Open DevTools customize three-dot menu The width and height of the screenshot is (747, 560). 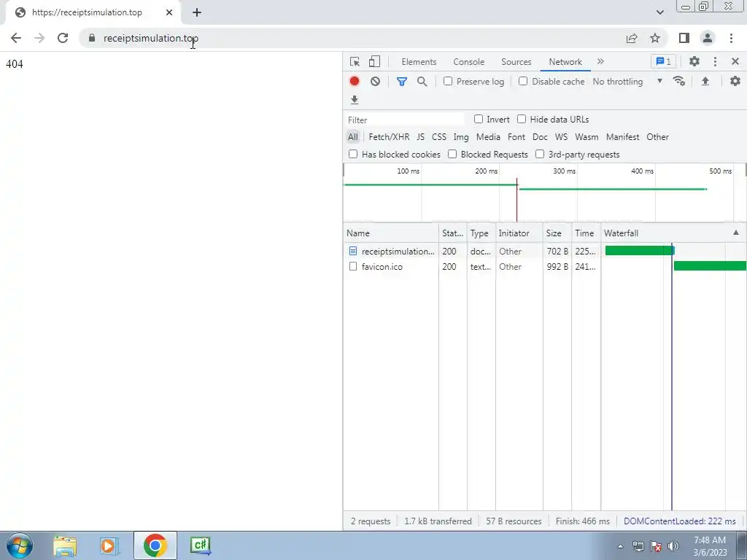pyautogui.click(x=715, y=61)
